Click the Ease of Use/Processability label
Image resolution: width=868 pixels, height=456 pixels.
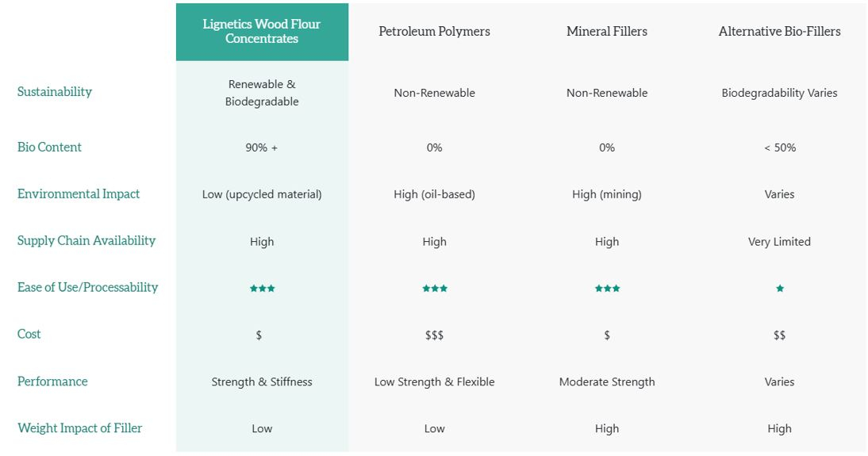click(x=88, y=288)
